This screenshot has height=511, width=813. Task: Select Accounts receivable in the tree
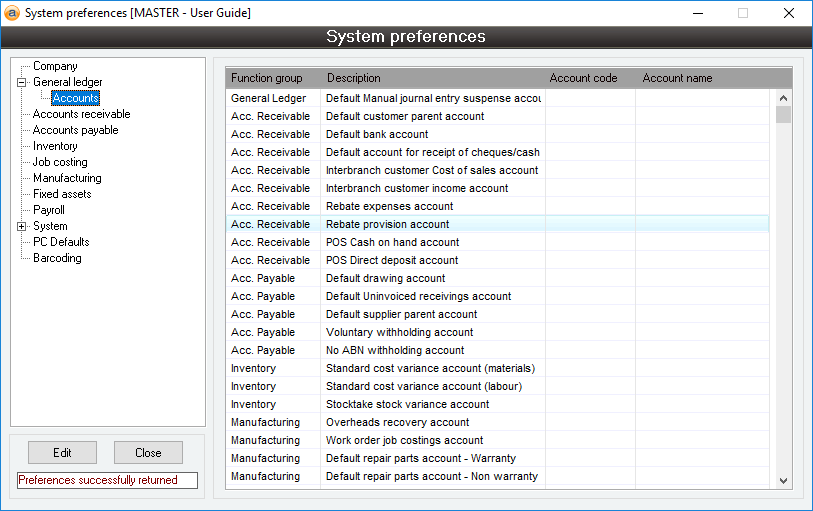tap(81, 114)
